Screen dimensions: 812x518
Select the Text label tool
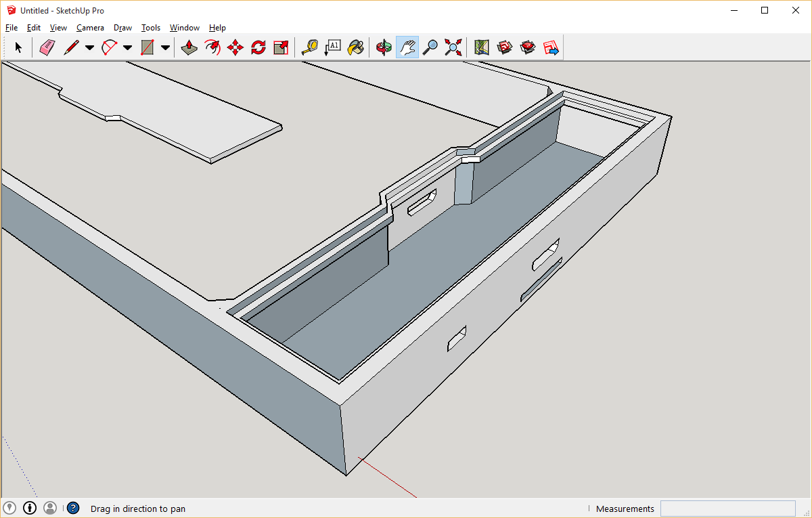(332, 47)
